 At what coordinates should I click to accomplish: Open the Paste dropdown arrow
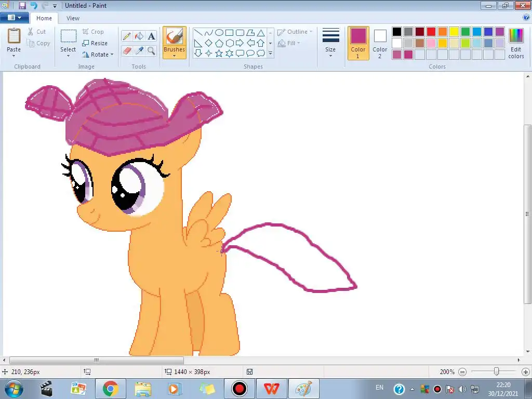14,56
